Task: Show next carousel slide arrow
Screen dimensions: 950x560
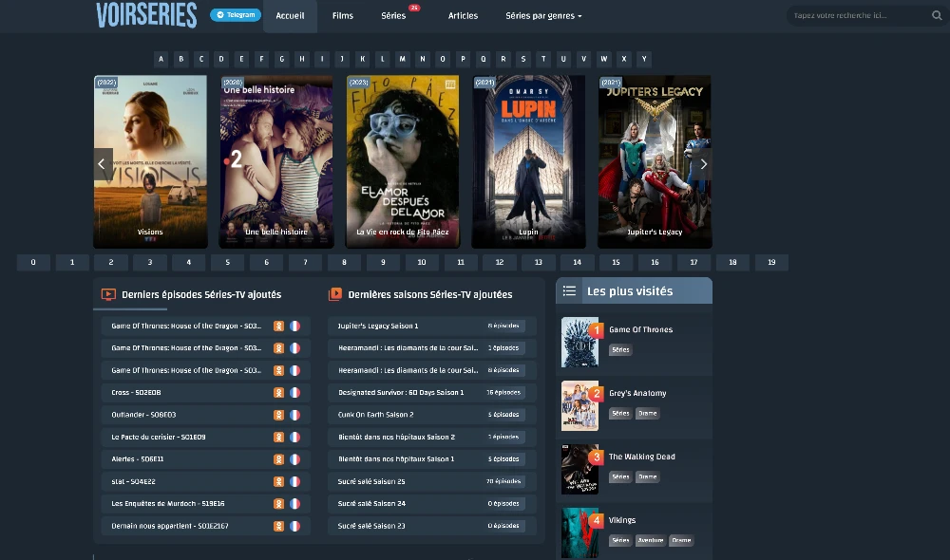Action: [x=703, y=164]
